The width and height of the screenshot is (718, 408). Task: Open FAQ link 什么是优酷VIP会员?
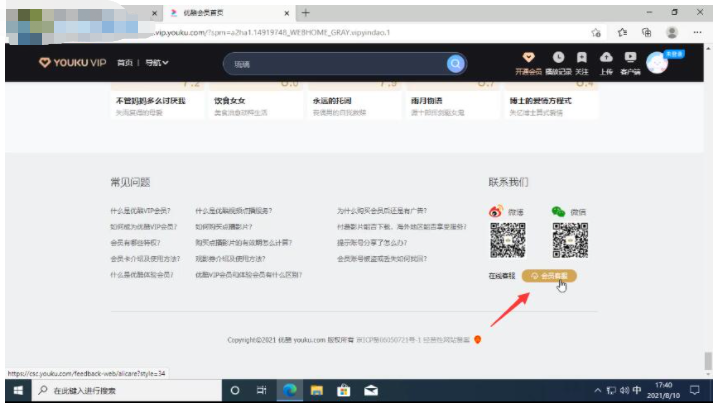(140, 211)
